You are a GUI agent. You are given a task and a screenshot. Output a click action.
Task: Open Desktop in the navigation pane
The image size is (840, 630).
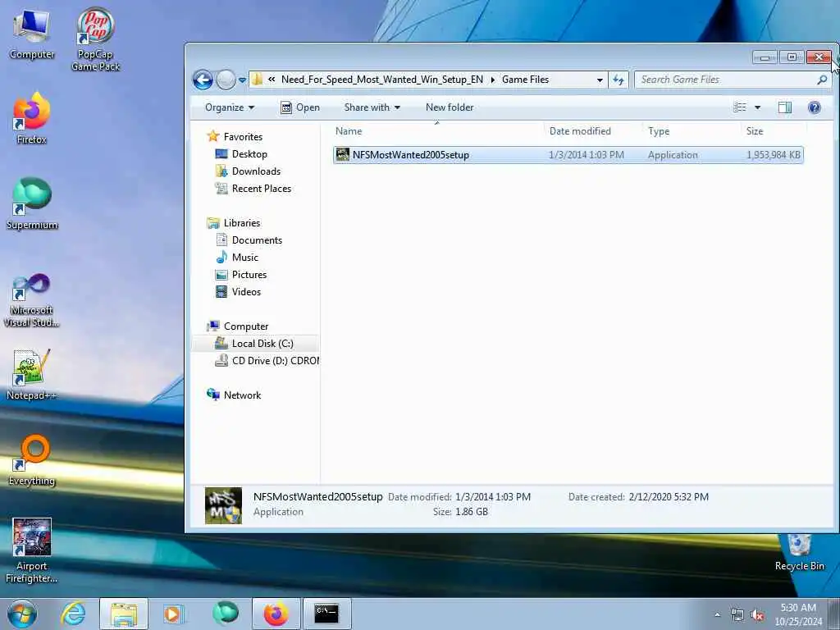point(249,154)
